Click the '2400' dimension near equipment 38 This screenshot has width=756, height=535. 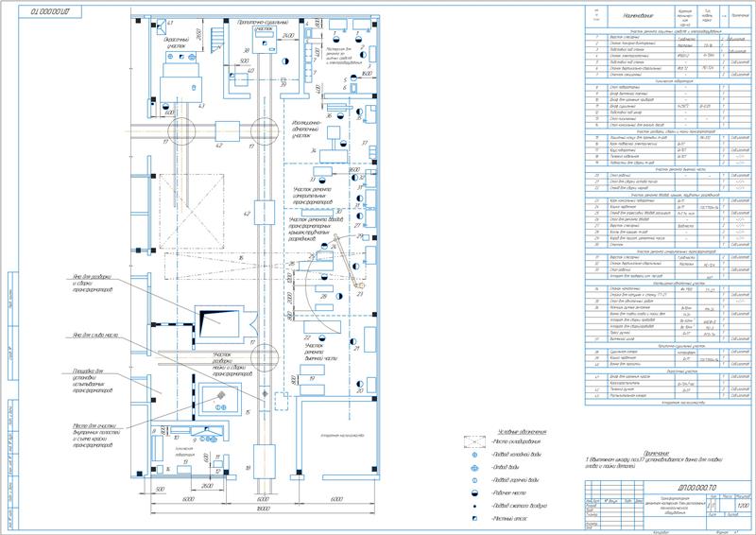click(x=288, y=36)
